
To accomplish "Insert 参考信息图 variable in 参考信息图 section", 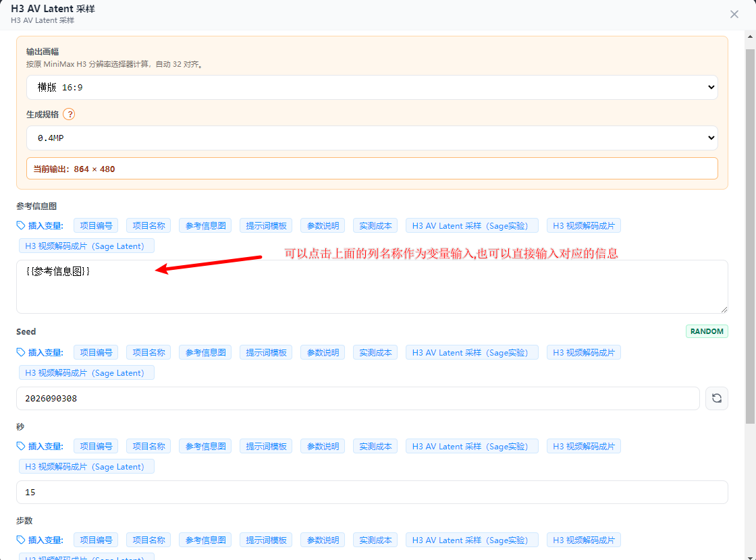I will point(205,225).
